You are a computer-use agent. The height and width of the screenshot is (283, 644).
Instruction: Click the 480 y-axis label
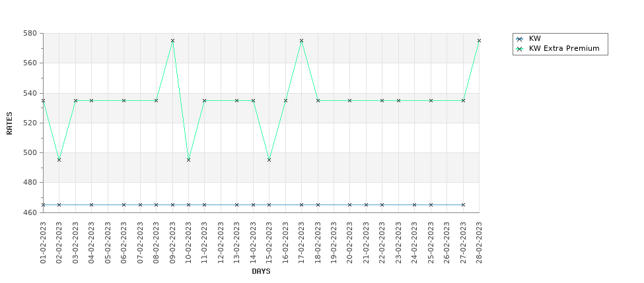(31, 183)
